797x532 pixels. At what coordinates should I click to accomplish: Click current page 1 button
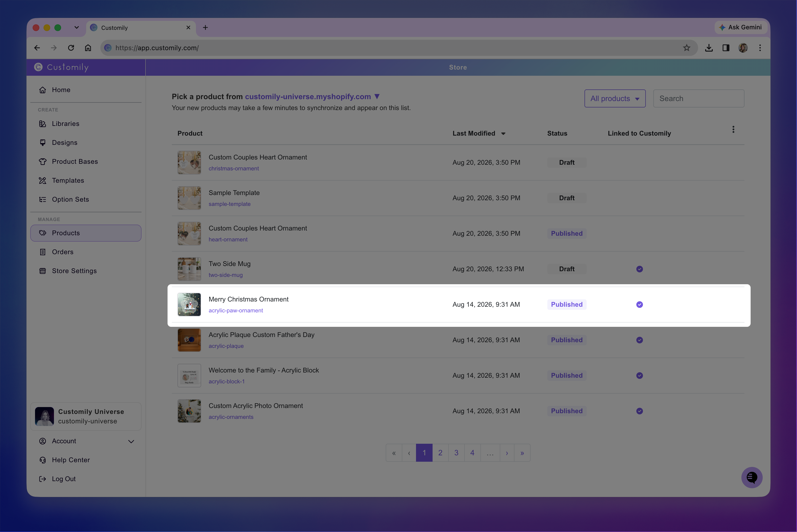[424, 453]
